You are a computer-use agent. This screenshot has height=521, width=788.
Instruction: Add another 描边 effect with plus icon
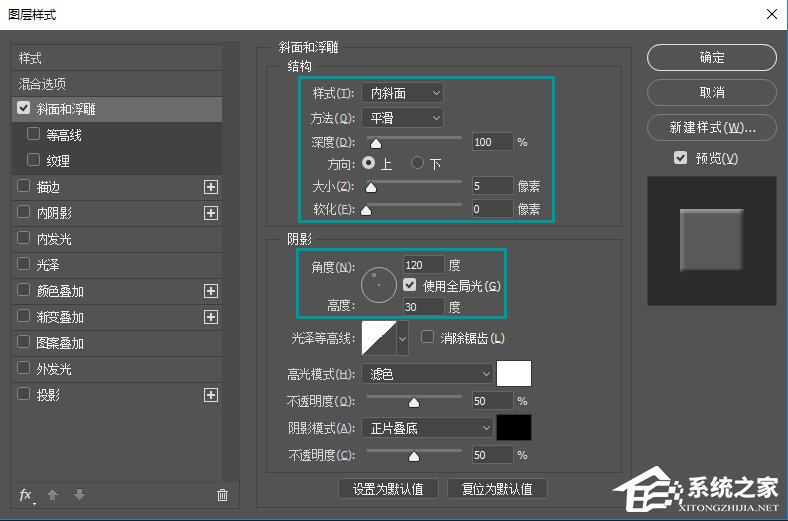point(211,187)
